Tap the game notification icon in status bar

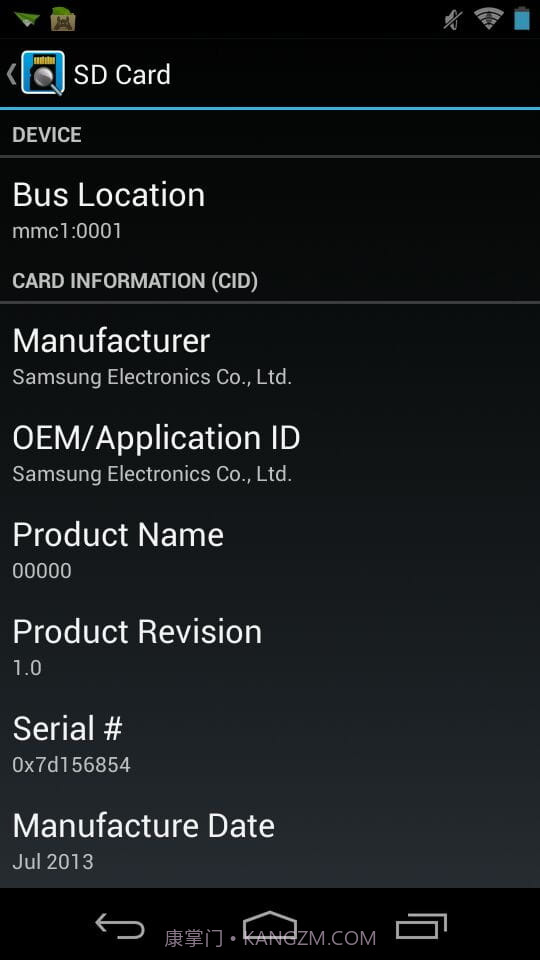click(x=63, y=19)
